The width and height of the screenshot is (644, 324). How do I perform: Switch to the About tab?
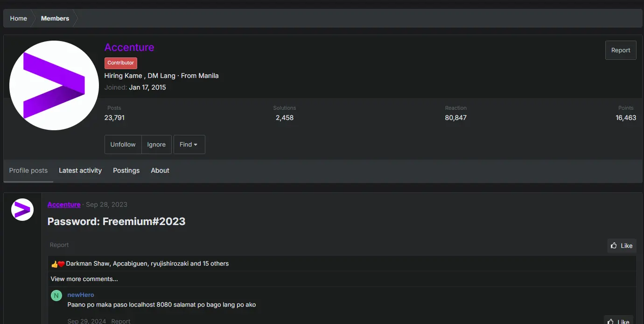click(x=160, y=170)
